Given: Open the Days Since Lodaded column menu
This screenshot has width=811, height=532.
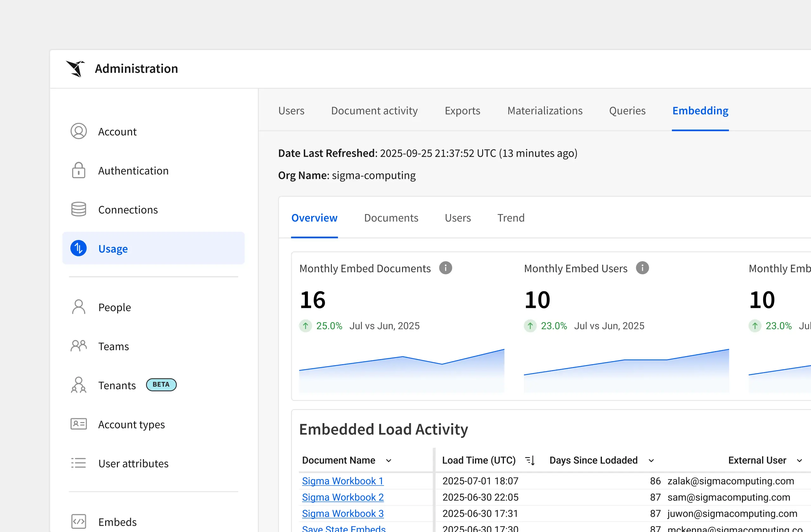Looking at the screenshot, I should (x=651, y=461).
